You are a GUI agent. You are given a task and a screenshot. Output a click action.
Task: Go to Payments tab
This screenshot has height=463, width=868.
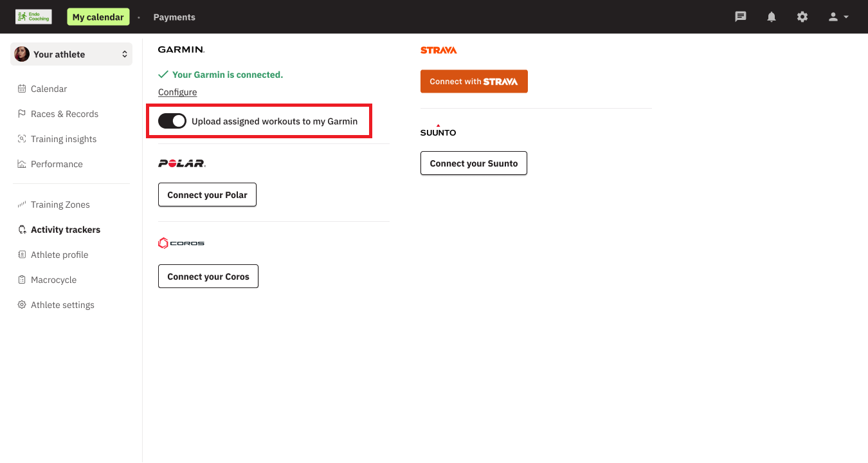pos(174,17)
